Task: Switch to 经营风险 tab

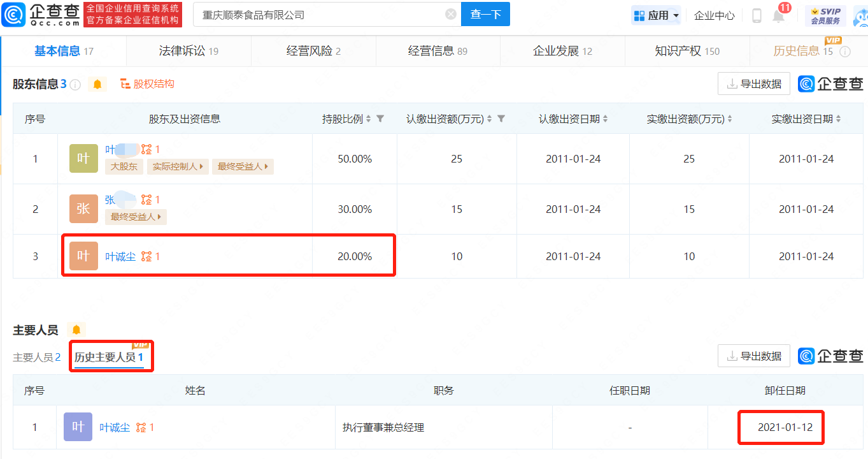Action: pos(313,51)
